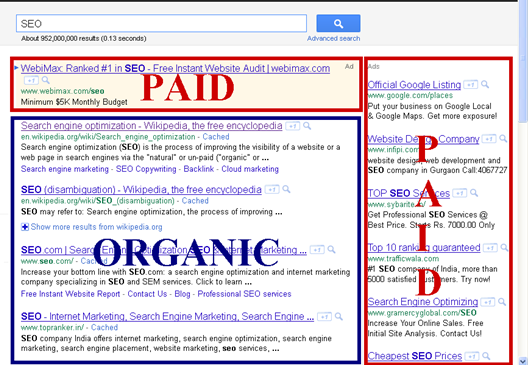Toggle +1 on TOP SEO Services ad
The image size is (530, 365).
[x=460, y=193]
